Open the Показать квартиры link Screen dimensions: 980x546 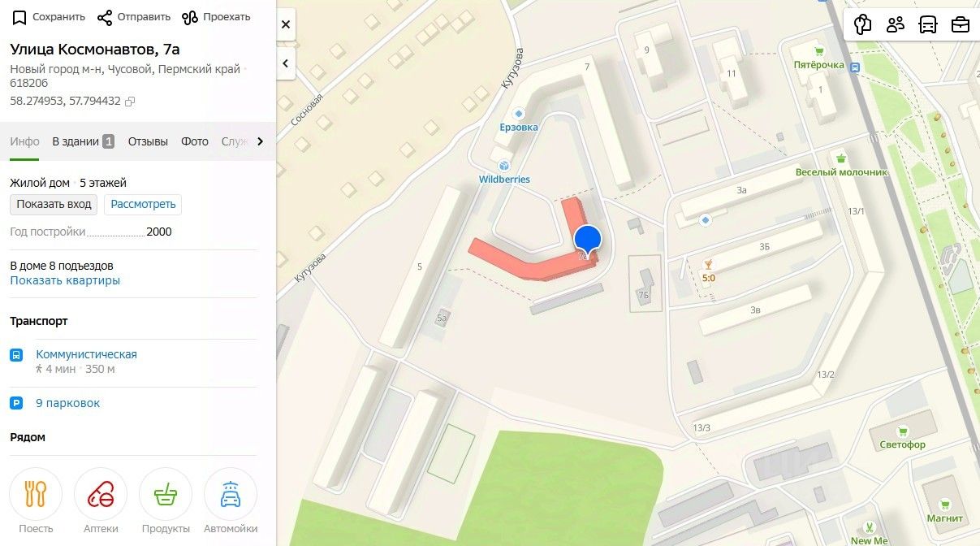[65, 280]
